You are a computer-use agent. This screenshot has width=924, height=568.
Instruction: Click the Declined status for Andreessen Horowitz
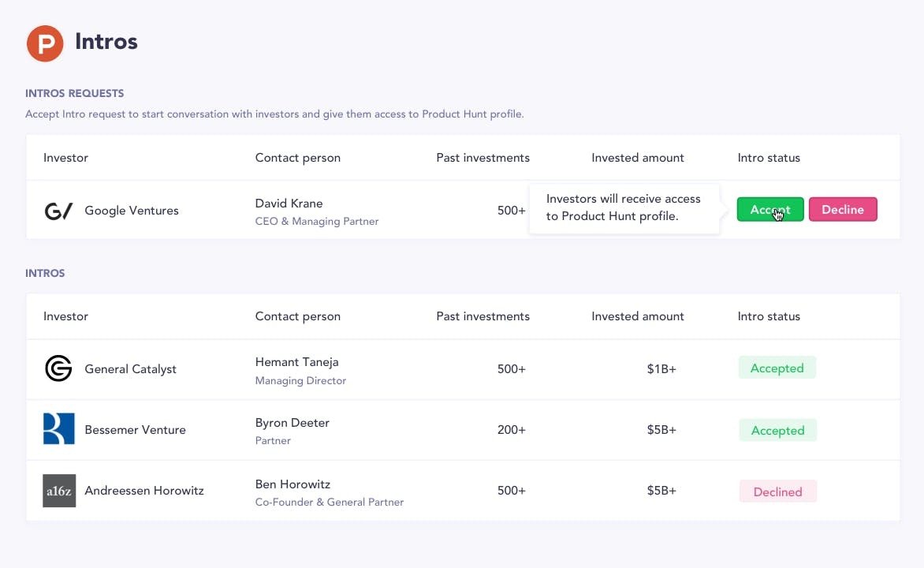click(778, 491)
